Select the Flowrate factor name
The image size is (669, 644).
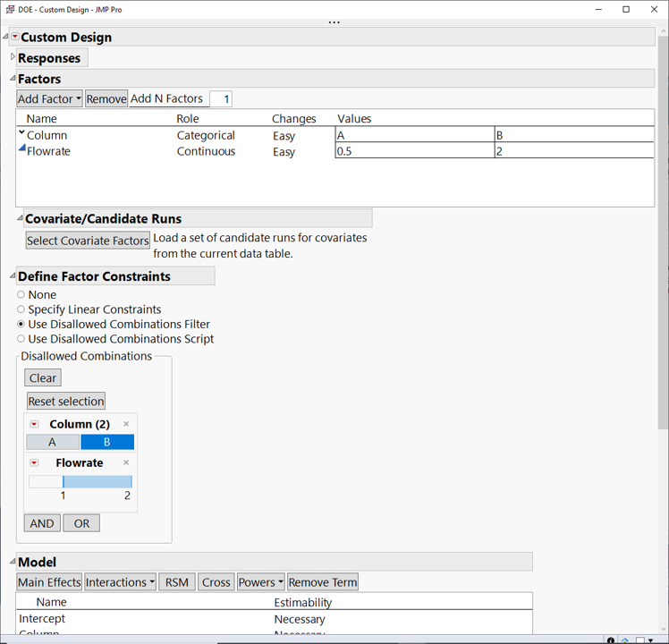[x=48, y=151]
